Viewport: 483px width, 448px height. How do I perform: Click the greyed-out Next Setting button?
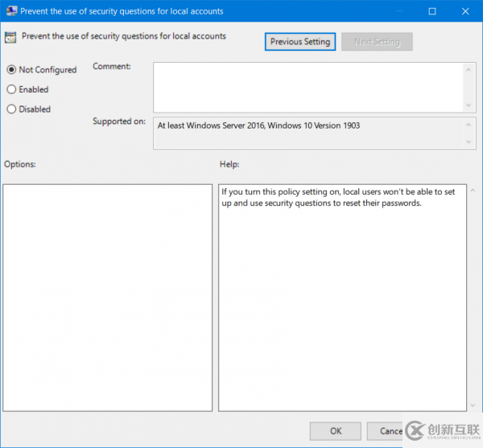pos(377,42)
